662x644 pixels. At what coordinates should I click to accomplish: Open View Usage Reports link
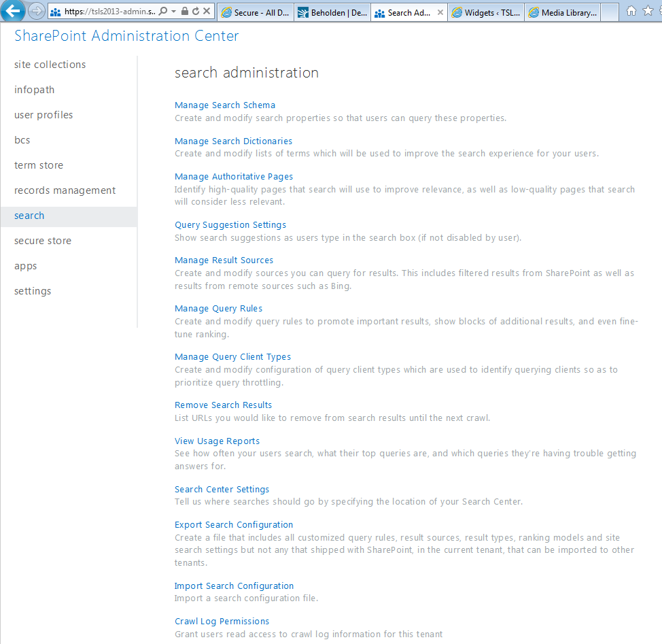point(217,441)
